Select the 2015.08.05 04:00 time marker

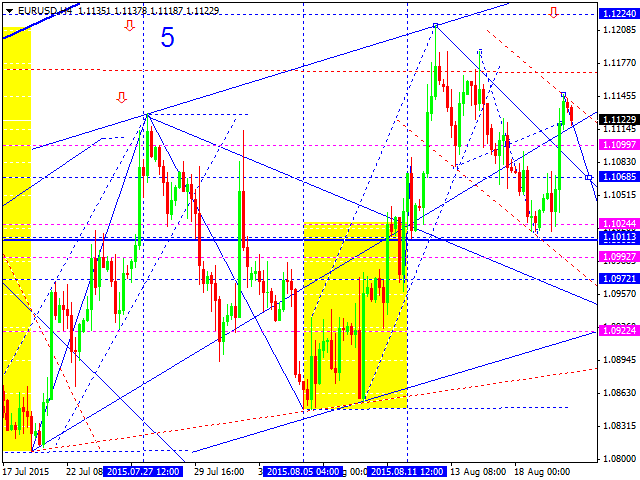pos(302,472)
